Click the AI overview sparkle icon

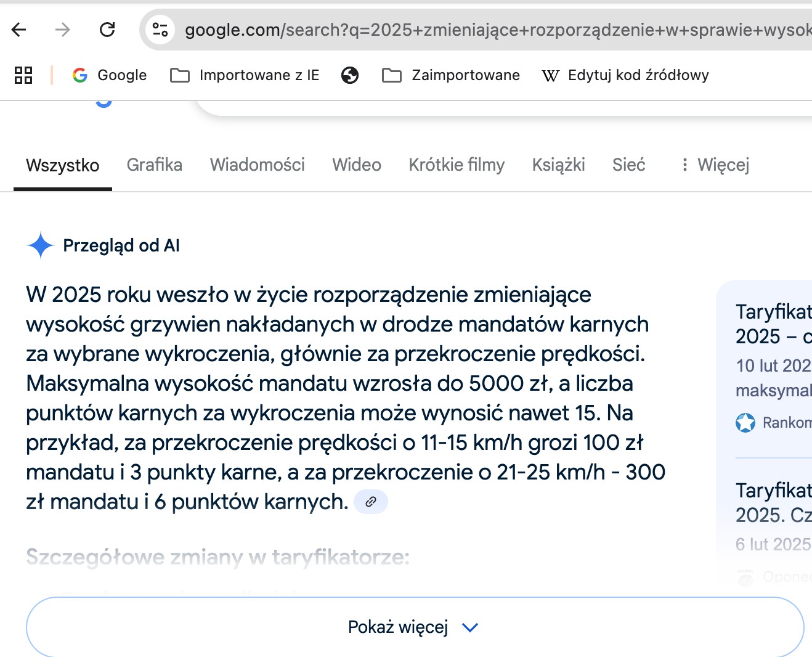(x=39, y=245)
